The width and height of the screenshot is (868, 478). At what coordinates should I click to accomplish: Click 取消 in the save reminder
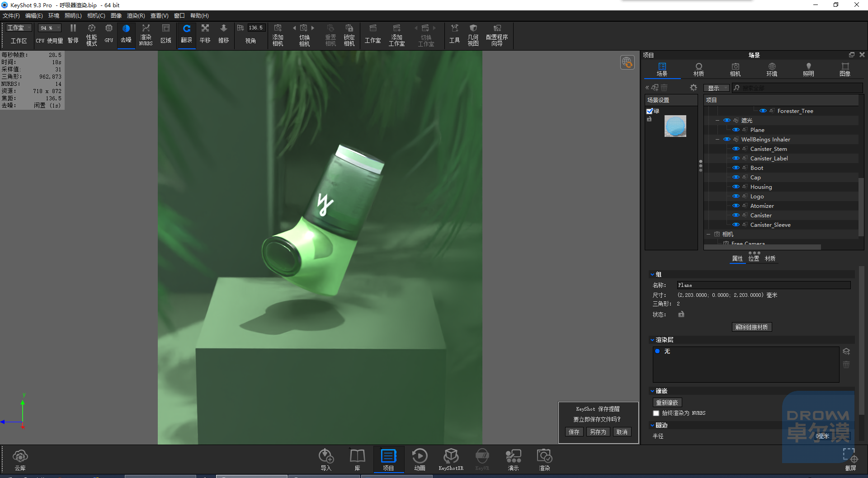(622, 432)
